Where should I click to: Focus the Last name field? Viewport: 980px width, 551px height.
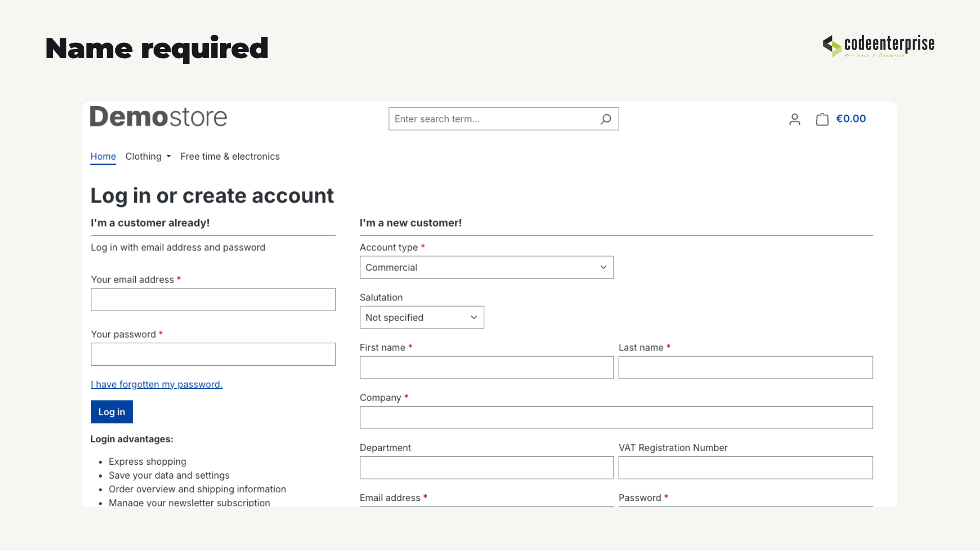click(x=746, y=367)
